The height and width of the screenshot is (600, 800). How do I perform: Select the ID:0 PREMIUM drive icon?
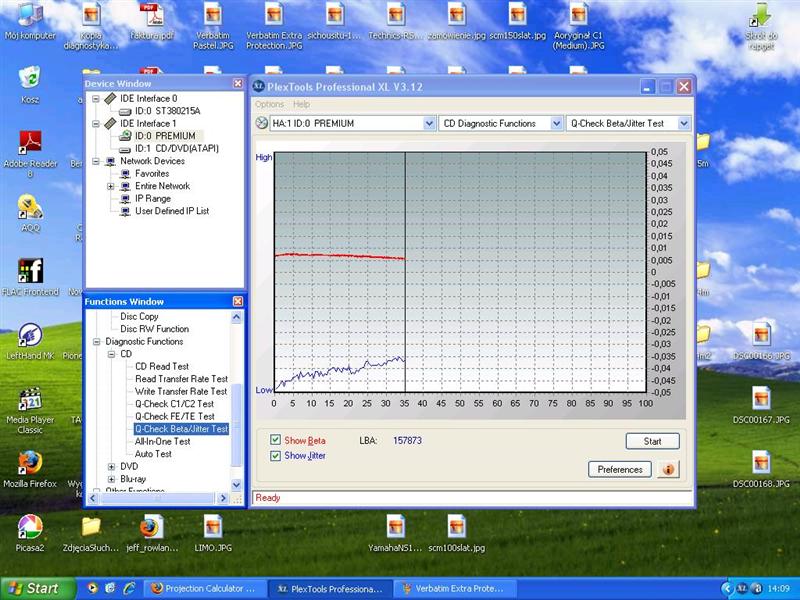coord(125,136)
